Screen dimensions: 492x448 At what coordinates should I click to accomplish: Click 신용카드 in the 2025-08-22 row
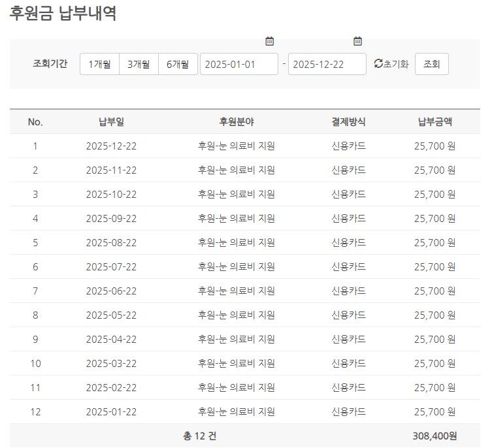coord(349,243)
